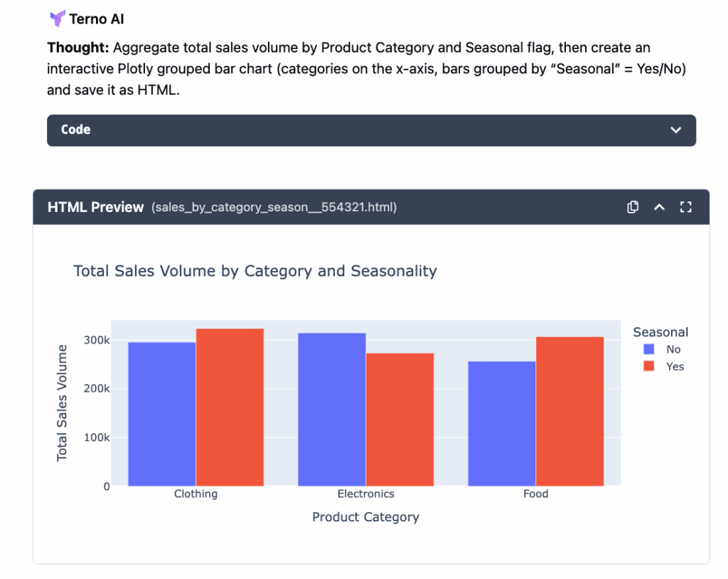This screenshot has height=579, width=728.
Task: Click the chart title "Total Sales Volume by Category and Seasonality"
Action: point(255,271)
